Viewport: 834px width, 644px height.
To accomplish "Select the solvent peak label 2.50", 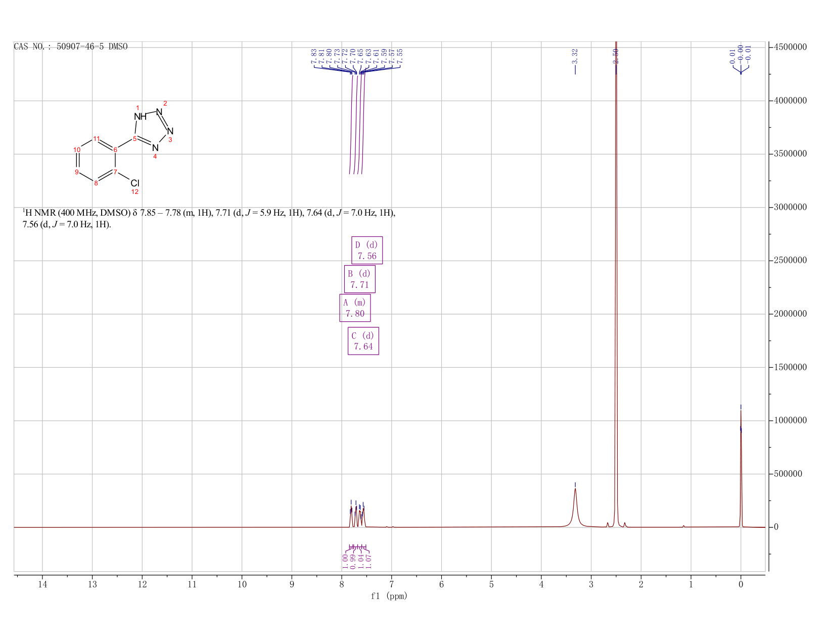I will point(616,56).
